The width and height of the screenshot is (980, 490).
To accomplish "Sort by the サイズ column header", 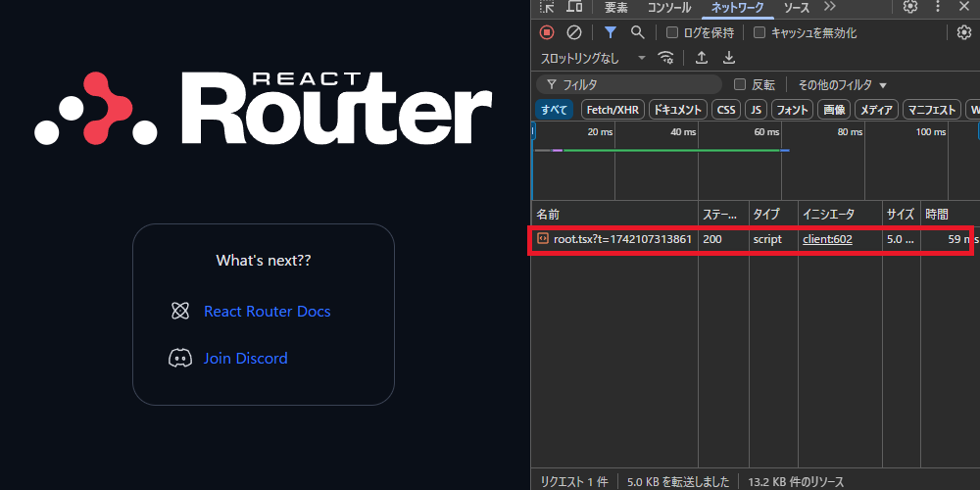I will pos(901,215).
